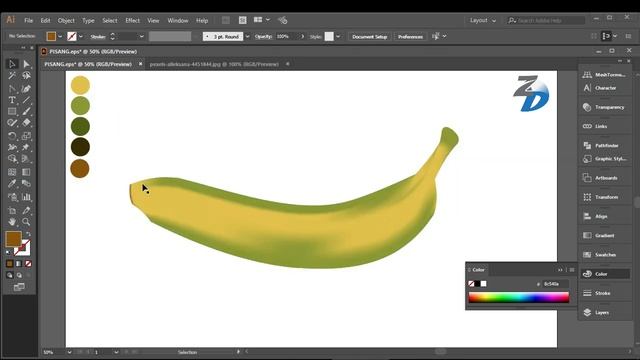
Task: Open the Layers panel icon
Action: (x=587, y=312)
